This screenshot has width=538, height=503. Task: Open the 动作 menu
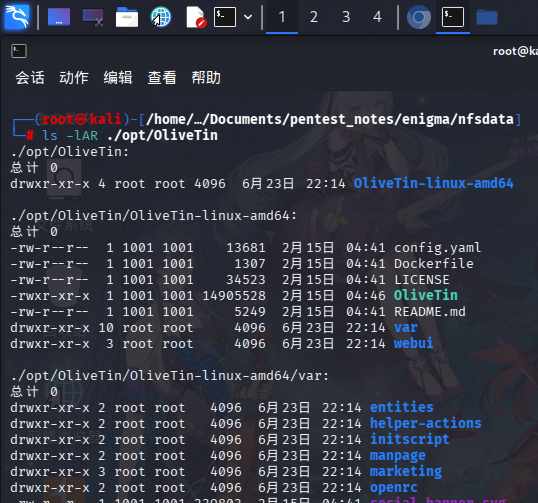point(74,78)
